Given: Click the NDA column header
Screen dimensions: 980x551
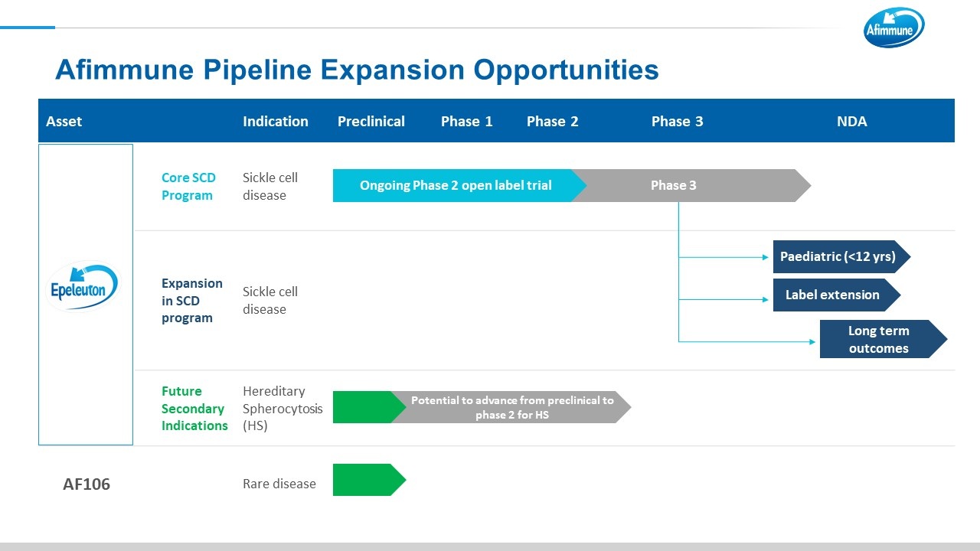Looking at the screenshot, I should point(851,122).
